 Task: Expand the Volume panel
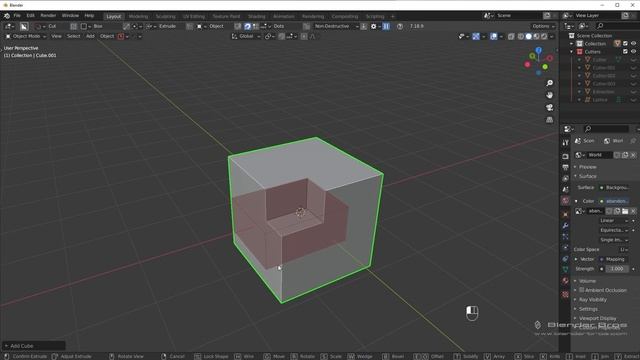[x=587, y=281]
